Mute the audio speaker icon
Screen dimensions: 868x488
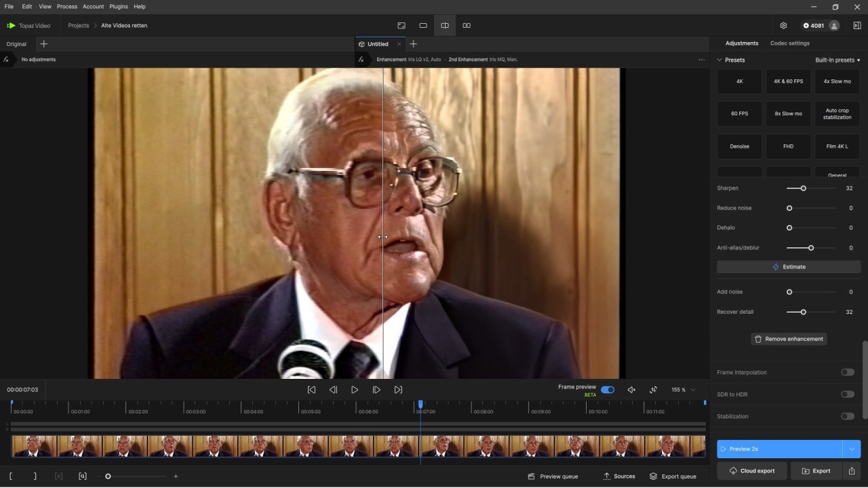pos(631,390)
